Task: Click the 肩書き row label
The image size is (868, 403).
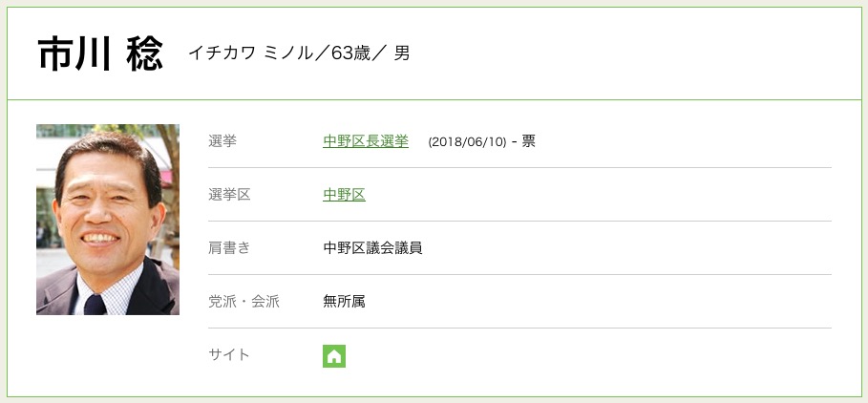Action: coord(229,248)
